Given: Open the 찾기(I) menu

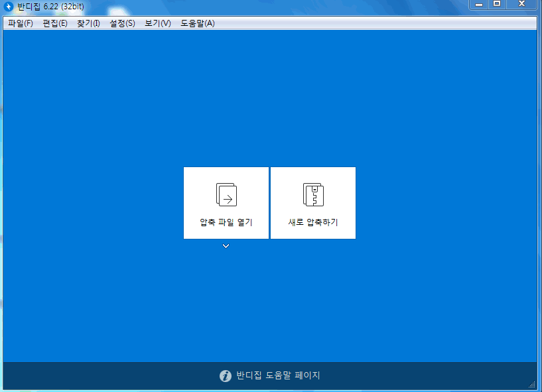Looking at the screenshot, I should (88, 23).
